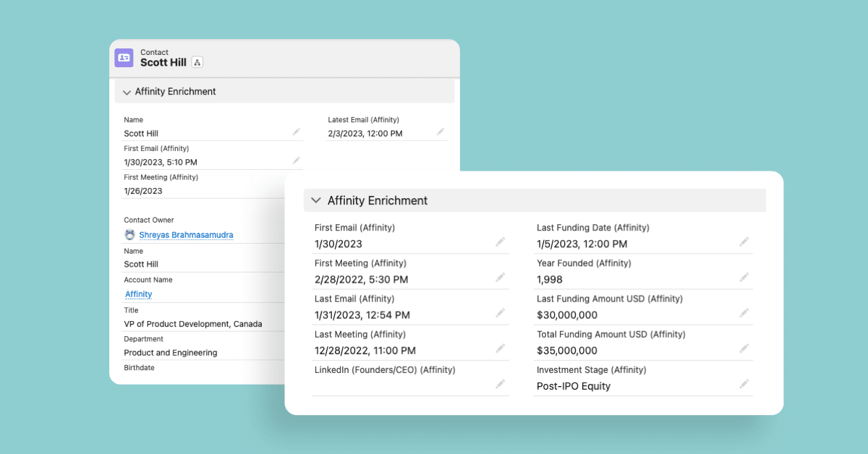Open Shreyas Brahmasamudra owner link
Screen dimensions: 868x454
pyautogui.click(x=186, y=235)
